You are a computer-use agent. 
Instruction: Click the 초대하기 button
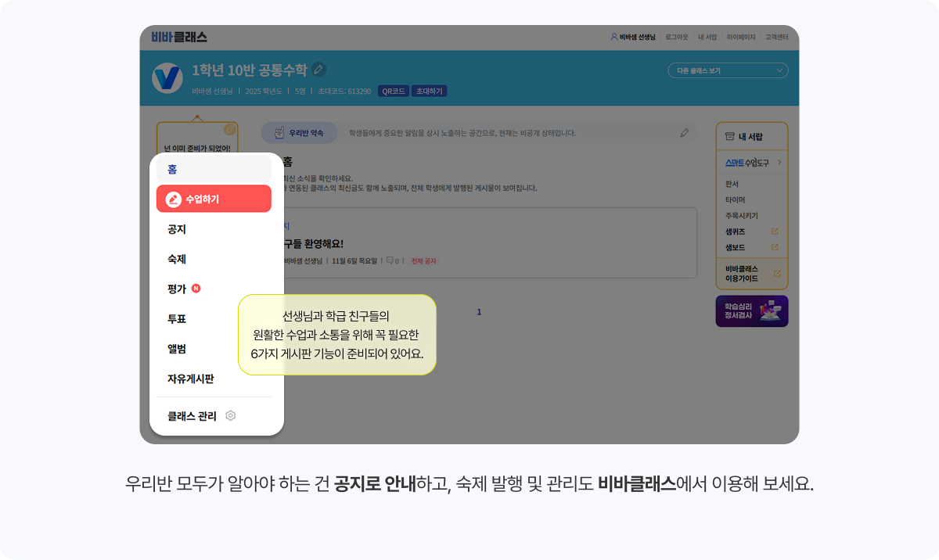click(x=429, y=91)
